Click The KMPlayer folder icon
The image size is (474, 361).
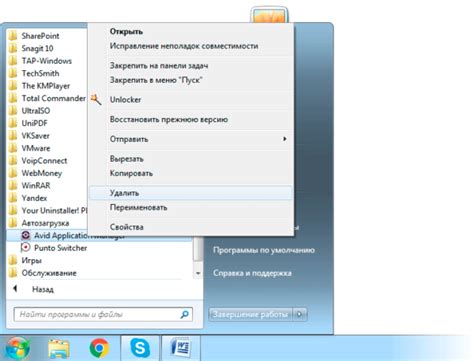tap(13, 86)
